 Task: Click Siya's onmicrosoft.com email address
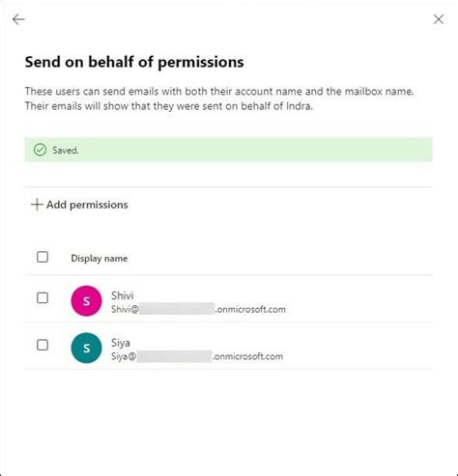pos(197,356)
